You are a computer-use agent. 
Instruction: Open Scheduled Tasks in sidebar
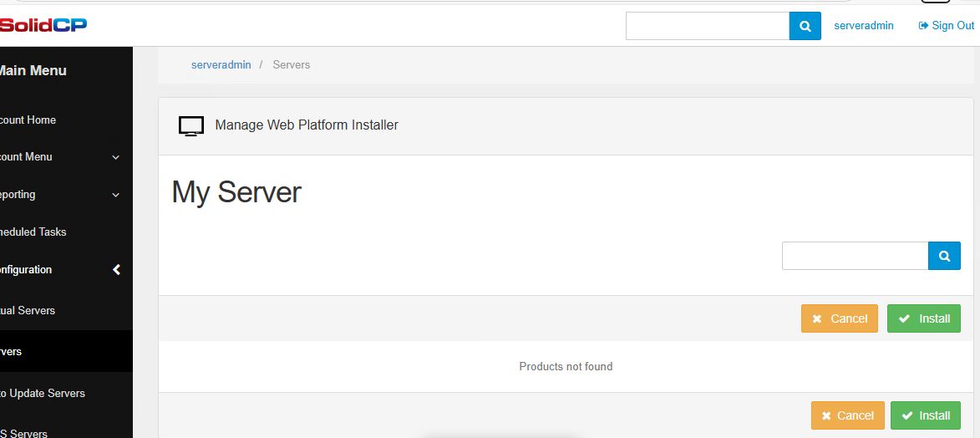click(x=33, y=232)
